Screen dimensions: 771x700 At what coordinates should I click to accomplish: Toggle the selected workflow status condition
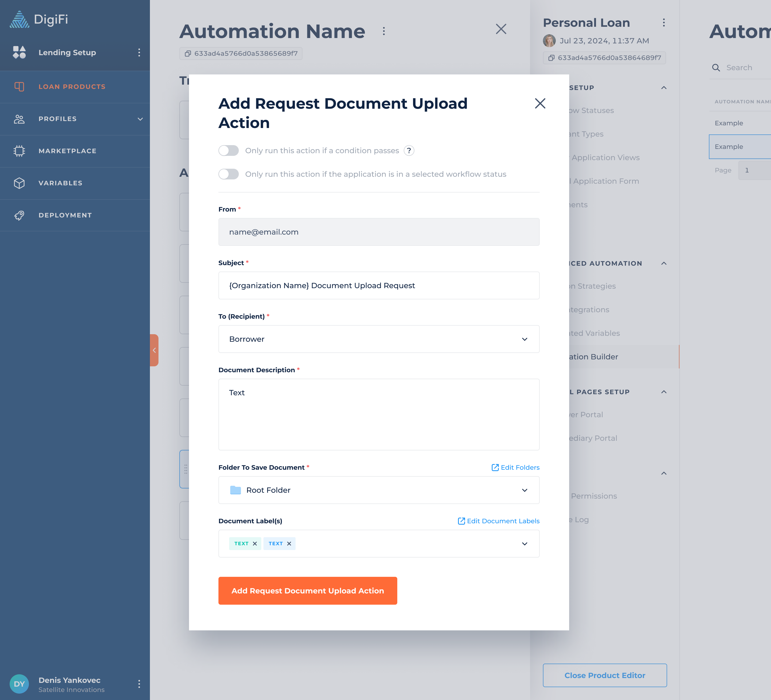(x=229, y=174)
